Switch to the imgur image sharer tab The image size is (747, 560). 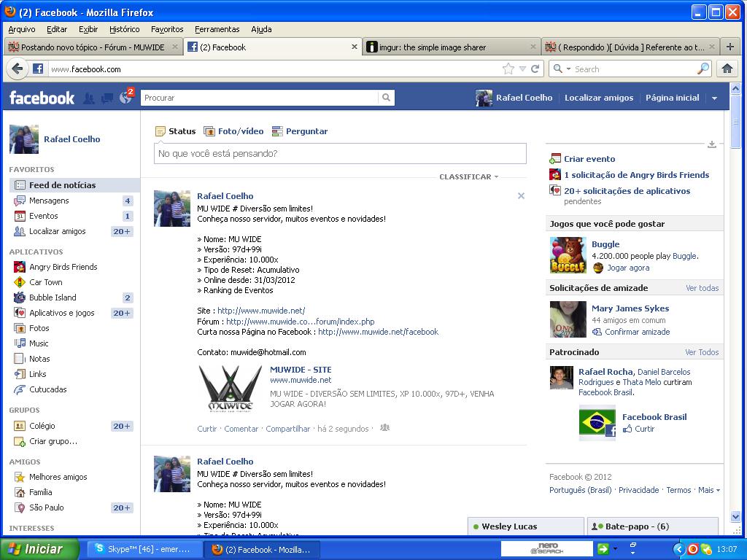point(452,47)
